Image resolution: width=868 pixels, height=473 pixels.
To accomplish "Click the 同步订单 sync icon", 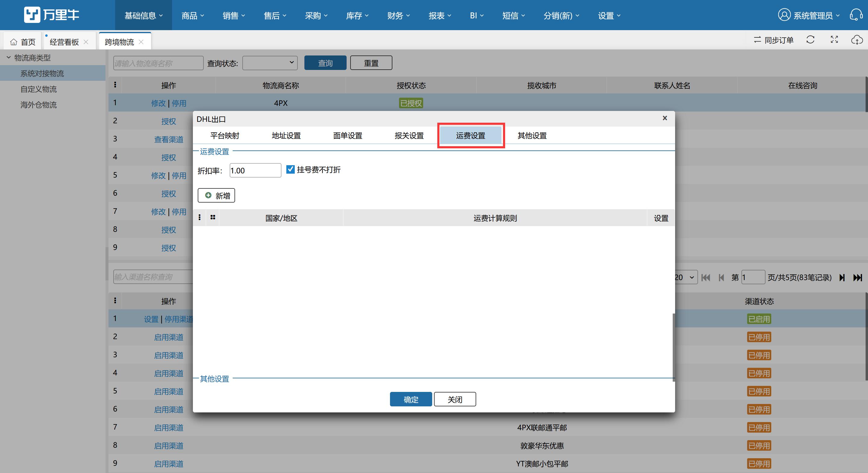I will 757,40.
